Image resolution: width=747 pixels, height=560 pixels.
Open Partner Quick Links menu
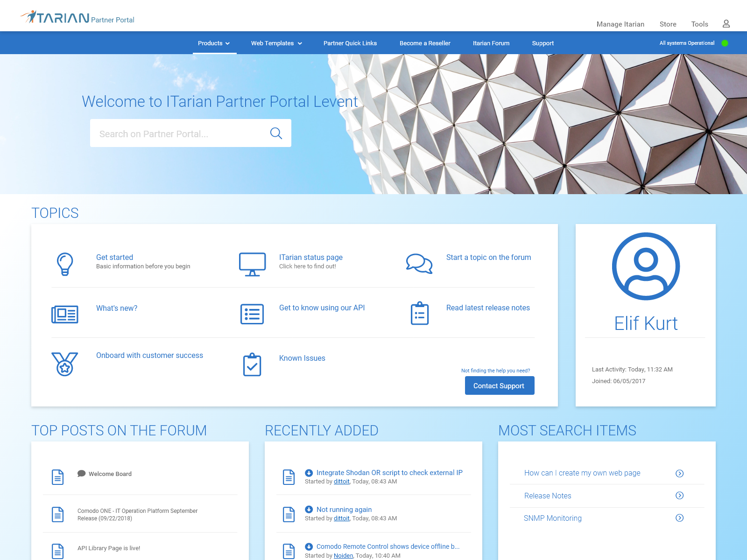[350, 43]
